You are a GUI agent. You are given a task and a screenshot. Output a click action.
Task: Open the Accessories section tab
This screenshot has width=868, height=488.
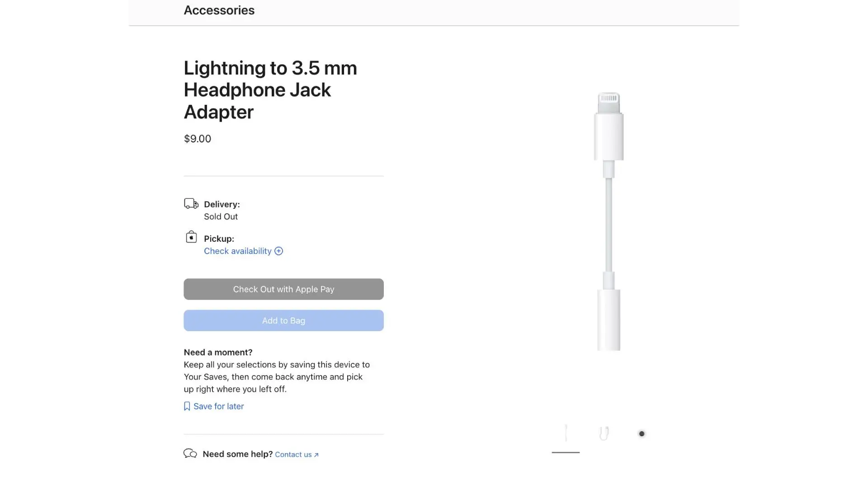pyautogui.click(x=219, y=10)
